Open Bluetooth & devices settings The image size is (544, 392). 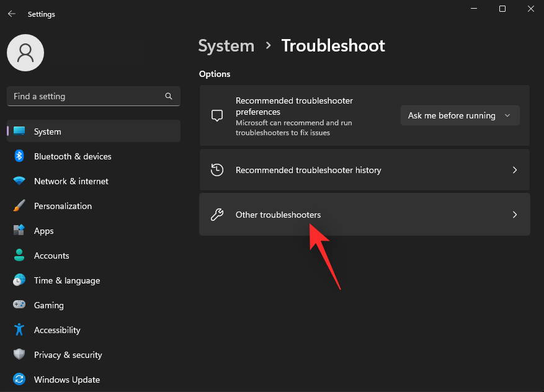click(73, 156)
